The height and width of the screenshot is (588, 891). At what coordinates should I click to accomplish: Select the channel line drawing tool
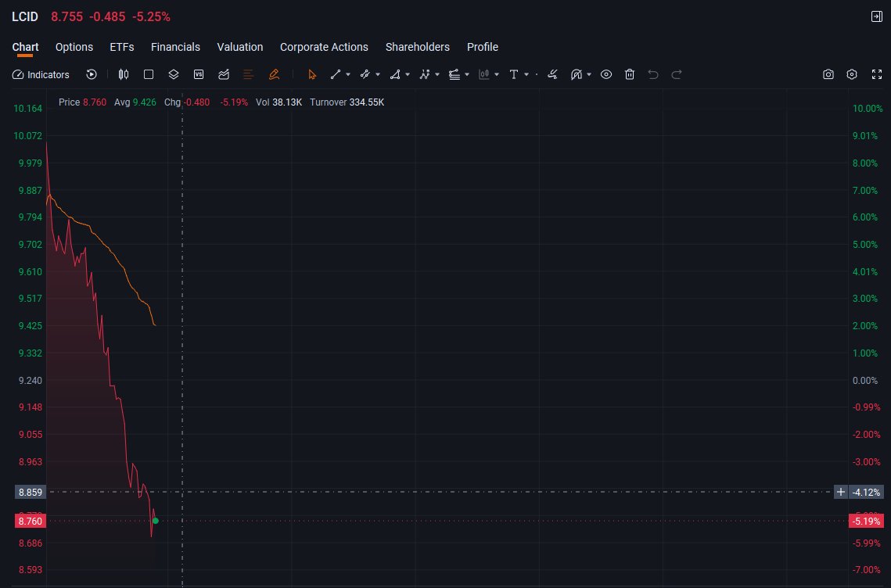tap(365, 74)
